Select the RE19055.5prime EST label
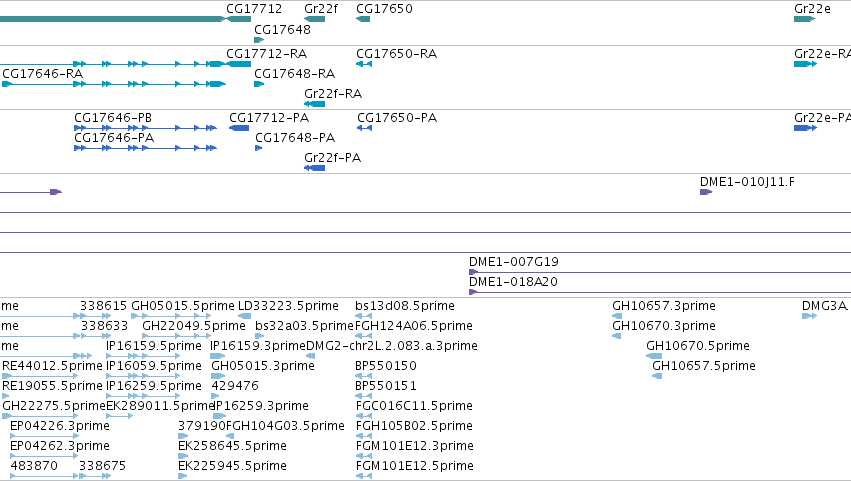This screenshot has height=481, width=851. pyautogui.click(x=52, y=386)
